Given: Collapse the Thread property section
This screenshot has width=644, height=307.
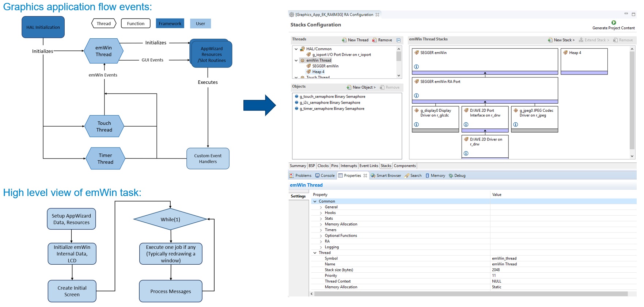Looking at the screenshot, I should click(315, 253).
